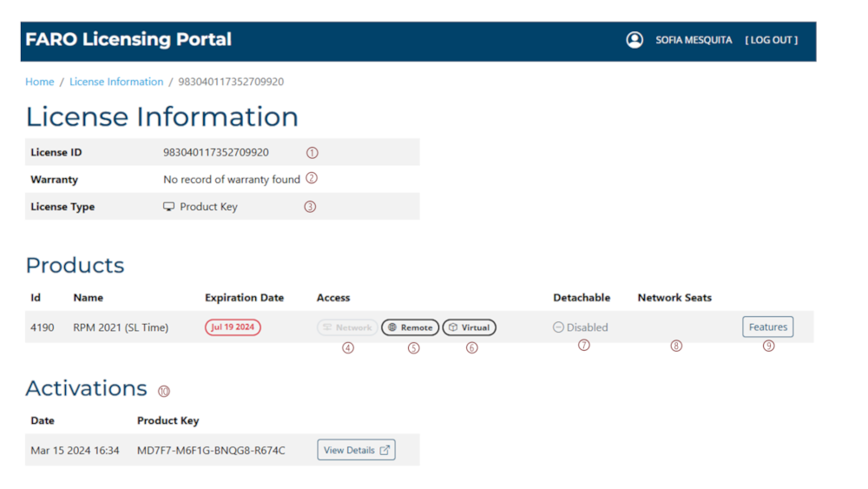The image size is (868, 489).
Task: Click the Date column header in Activations
Action: coord(43,420)
